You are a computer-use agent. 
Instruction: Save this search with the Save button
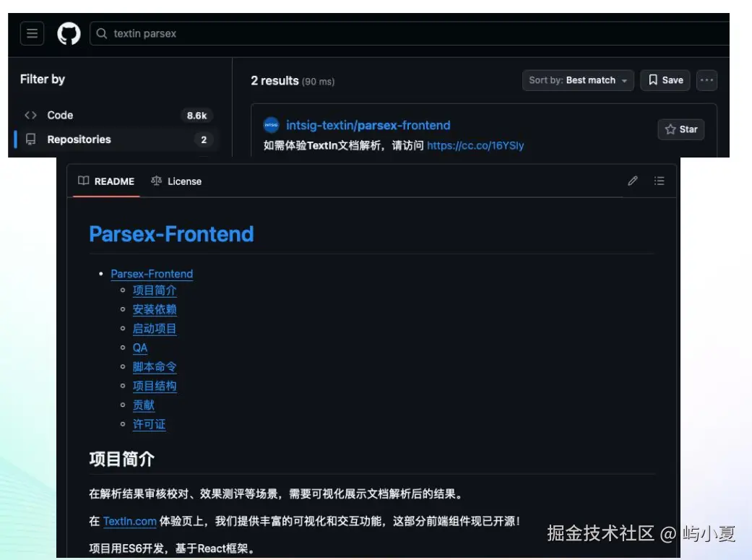pyautogui.click(x=665, y=80)
